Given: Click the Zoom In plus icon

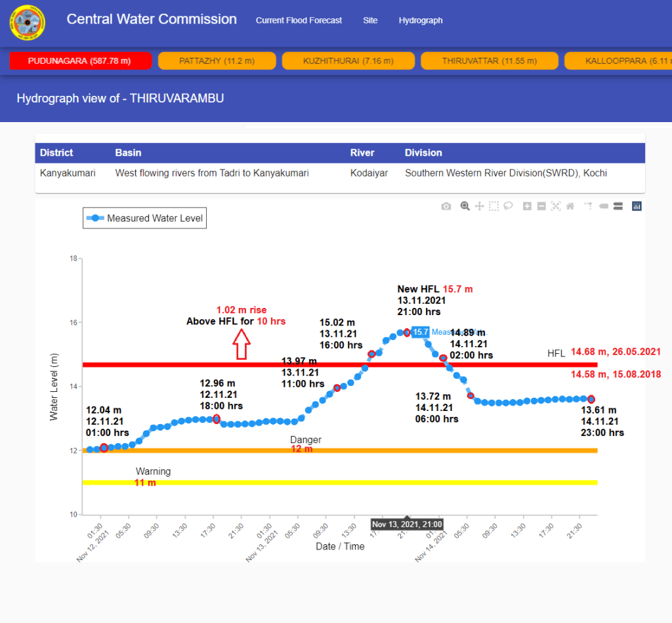Looking at the screenshot, I should 527,206.
